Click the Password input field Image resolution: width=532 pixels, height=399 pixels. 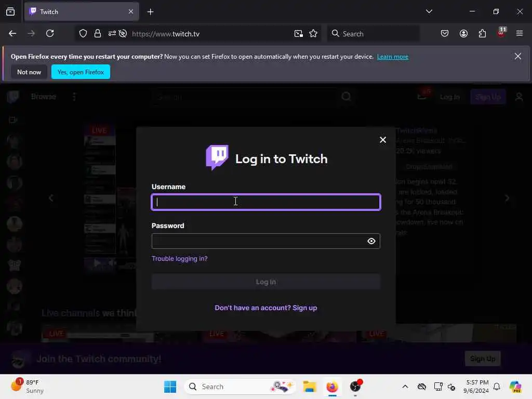click(266, 241)
